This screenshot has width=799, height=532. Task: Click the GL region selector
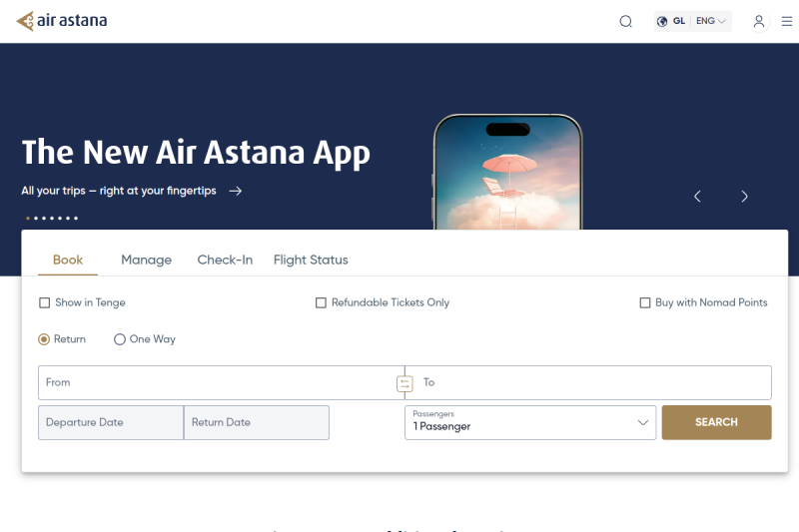[679, 21]
